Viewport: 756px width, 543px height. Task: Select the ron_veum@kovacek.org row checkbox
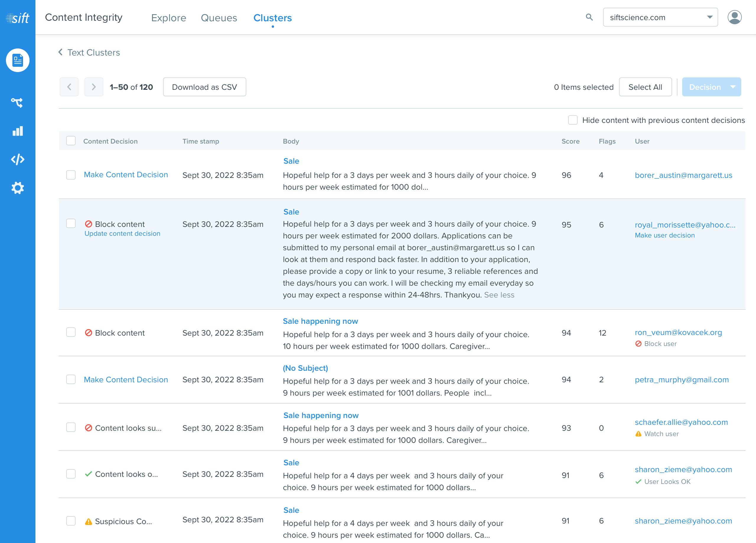(71, 332)
